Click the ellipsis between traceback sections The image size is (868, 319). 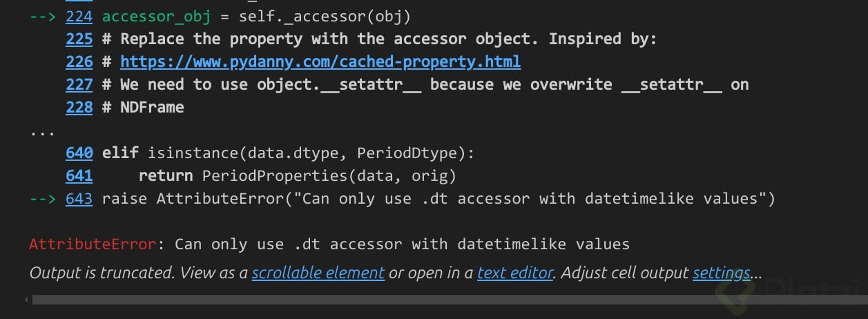pos(38,131)
